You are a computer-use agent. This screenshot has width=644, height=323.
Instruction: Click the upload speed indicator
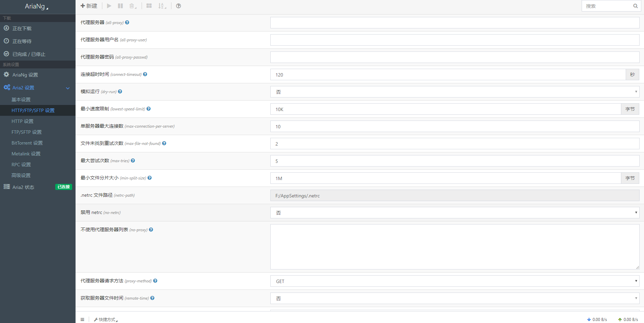pos(628,319)
